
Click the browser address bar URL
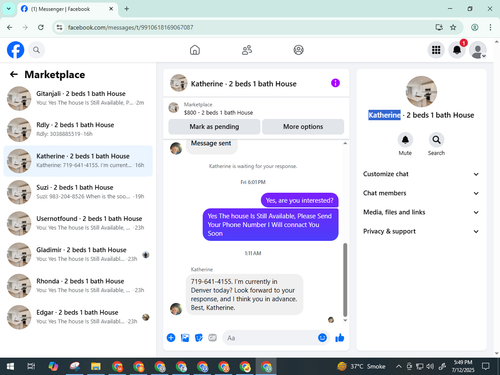(x=130, y=27)
